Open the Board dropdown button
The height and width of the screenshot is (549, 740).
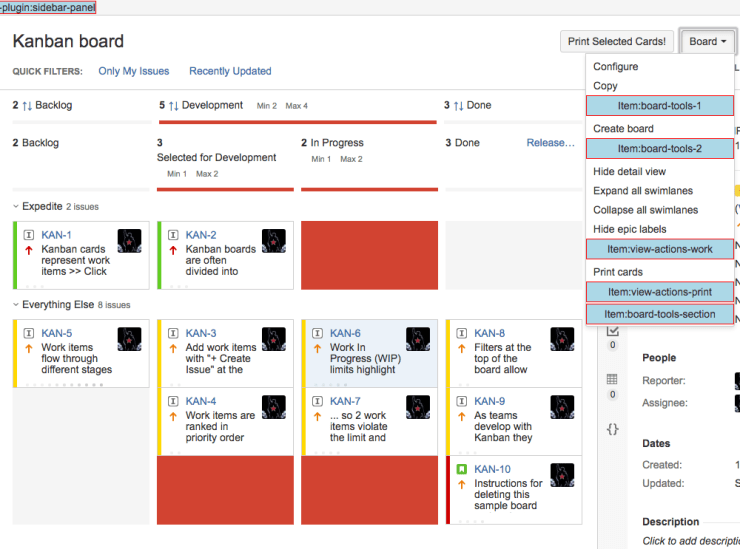tap(707, 41)
